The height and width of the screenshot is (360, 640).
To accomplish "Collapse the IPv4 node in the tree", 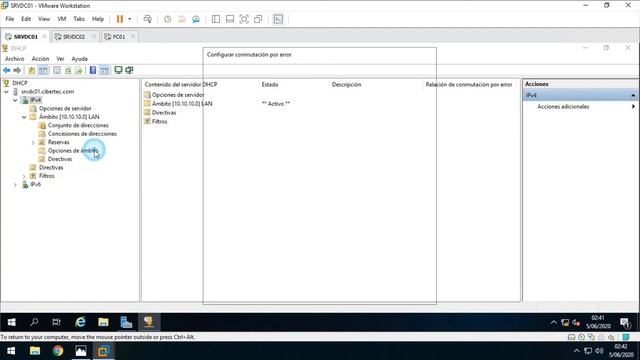I will (15, 100).
